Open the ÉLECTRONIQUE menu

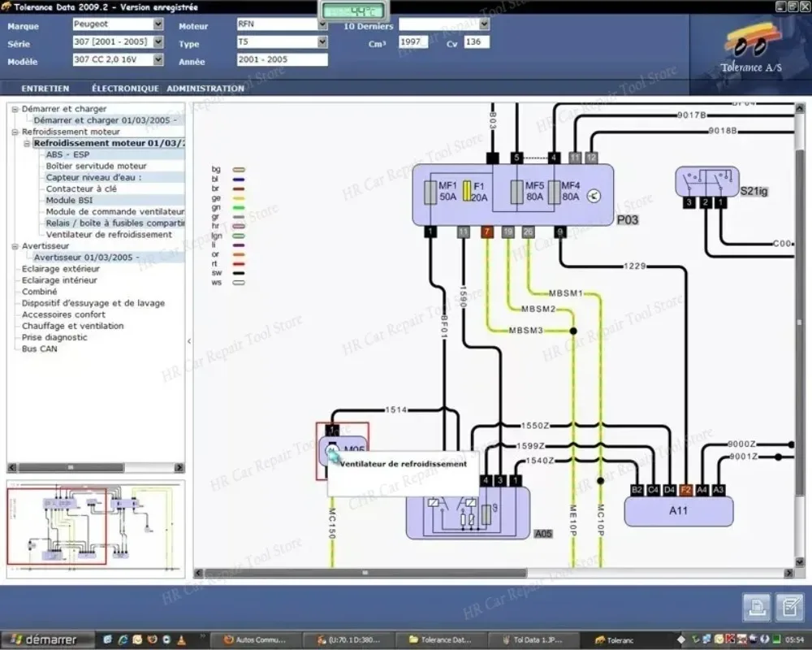click(x=125, y=89)
